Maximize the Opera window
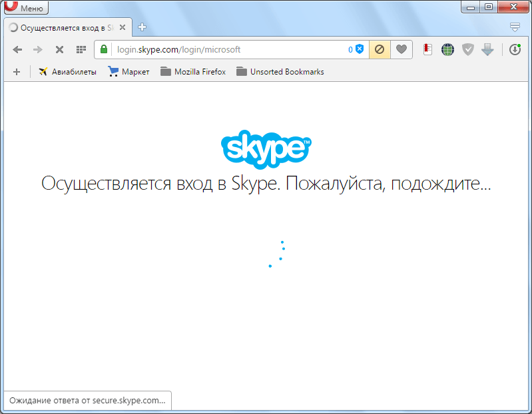 489,7
